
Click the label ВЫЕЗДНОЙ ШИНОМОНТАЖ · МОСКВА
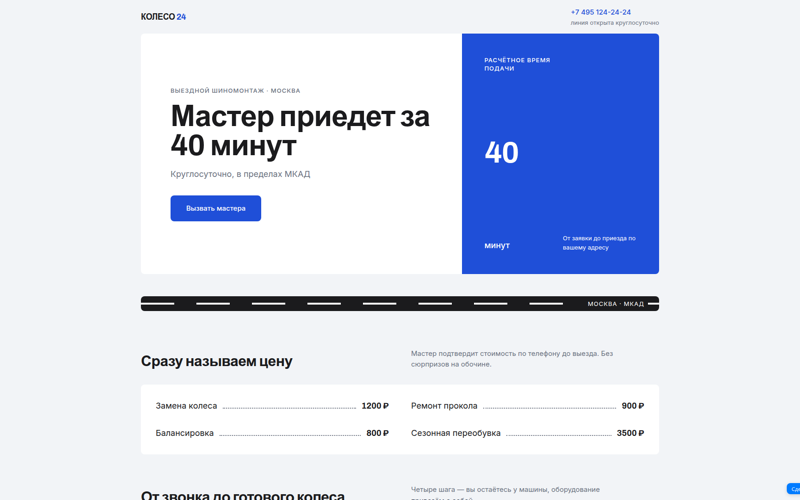point(235,91)
